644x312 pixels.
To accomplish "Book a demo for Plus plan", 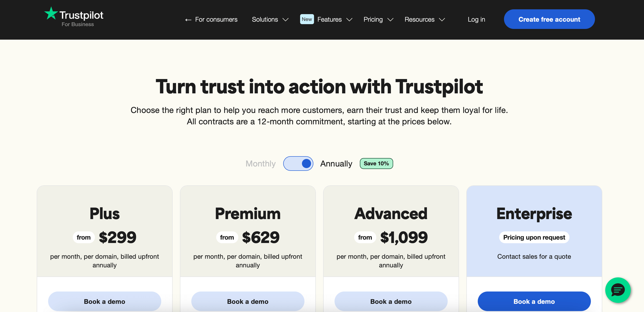I will (x=104, y=301).
